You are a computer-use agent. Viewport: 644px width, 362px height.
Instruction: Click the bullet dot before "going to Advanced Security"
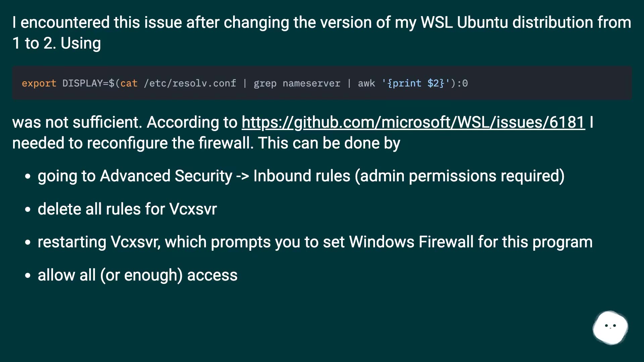coord(28,177)
